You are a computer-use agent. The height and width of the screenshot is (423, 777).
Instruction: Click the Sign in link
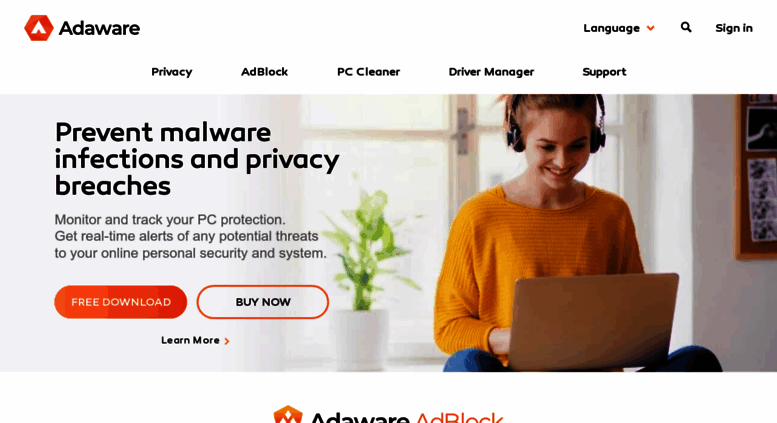[x=734, y=28]
